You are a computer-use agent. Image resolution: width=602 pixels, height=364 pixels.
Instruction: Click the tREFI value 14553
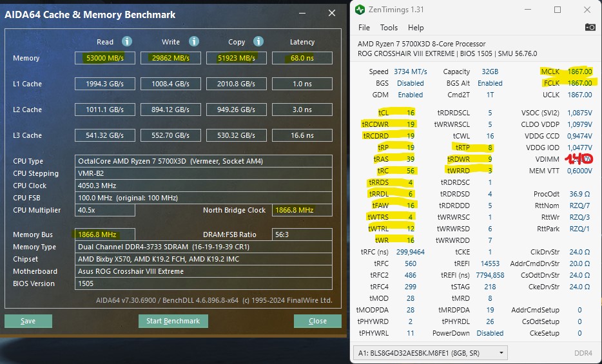[x=490, y=263]
